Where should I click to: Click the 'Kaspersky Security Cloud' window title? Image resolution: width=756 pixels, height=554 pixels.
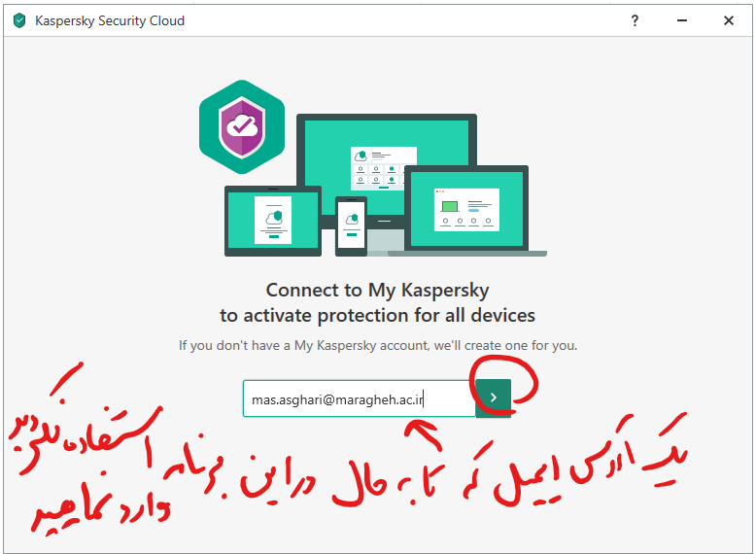coord(110,20)
